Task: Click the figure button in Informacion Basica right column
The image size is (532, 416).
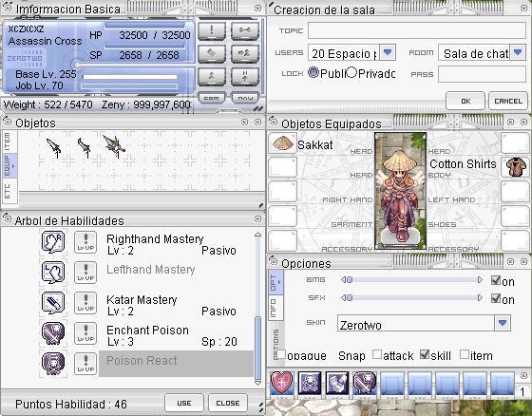Action: pyautogui.click(x=245, y=76)
